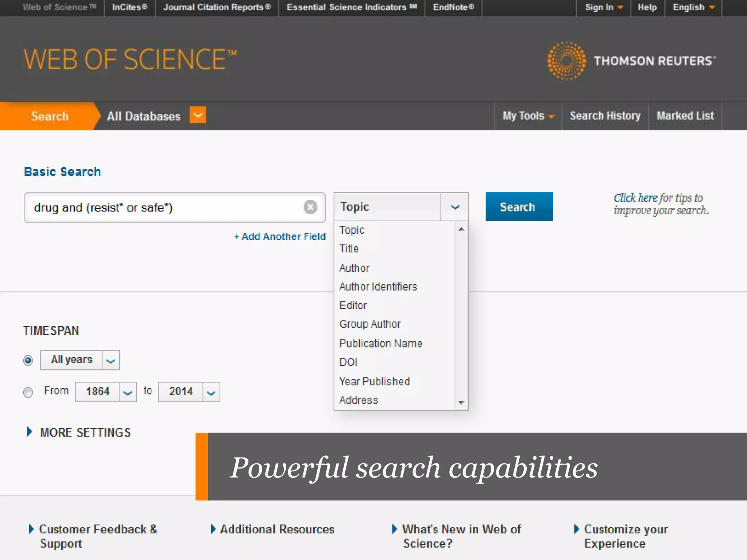
Task: Expand Customize your Experience
Action: click(621, 536)
